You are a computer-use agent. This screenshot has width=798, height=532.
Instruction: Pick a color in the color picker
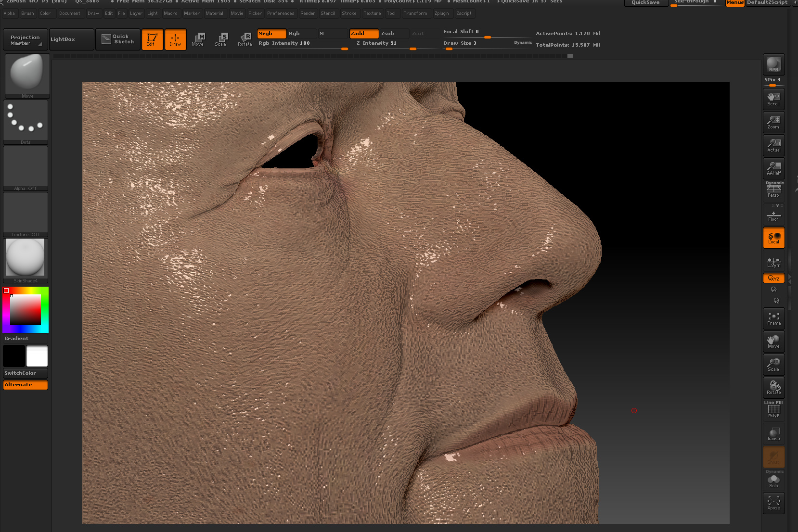pyautogui.click(x=26, y=310)
